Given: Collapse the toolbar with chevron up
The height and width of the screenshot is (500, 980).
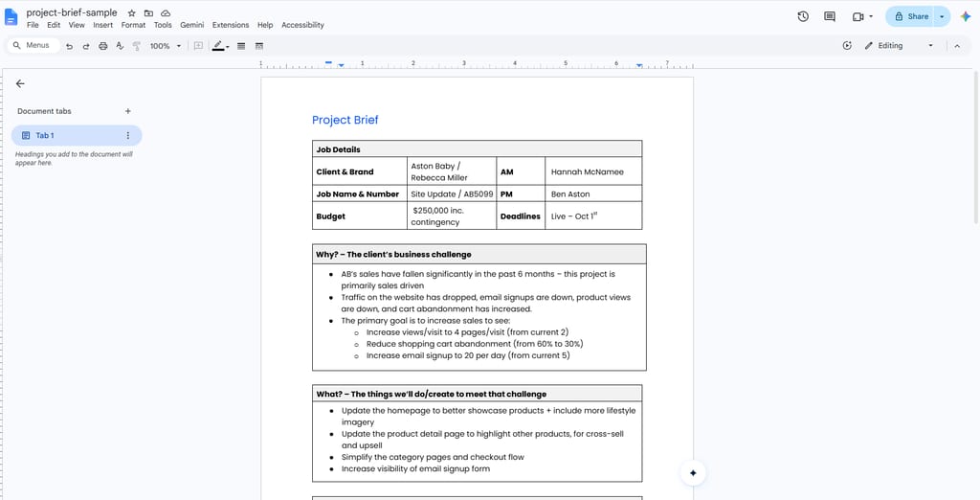Looking at the screenshot, I should [957, 46].
